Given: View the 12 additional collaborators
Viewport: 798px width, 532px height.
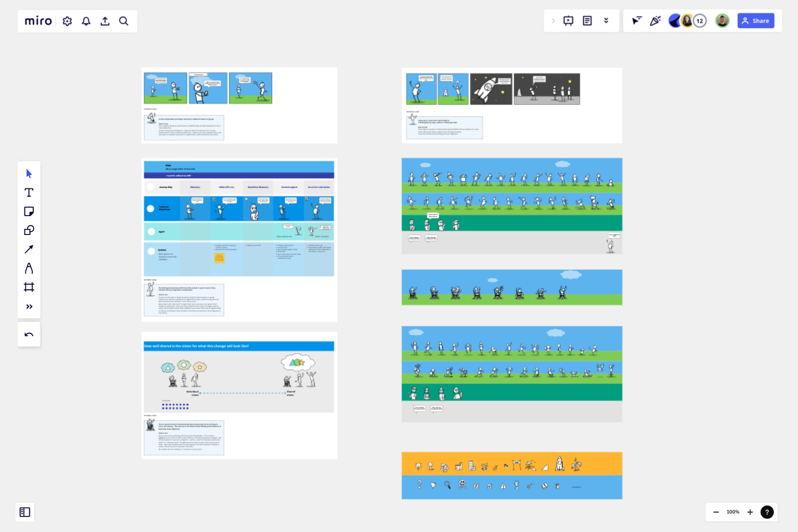Looking at the screenshot, I should pos(700,21).
